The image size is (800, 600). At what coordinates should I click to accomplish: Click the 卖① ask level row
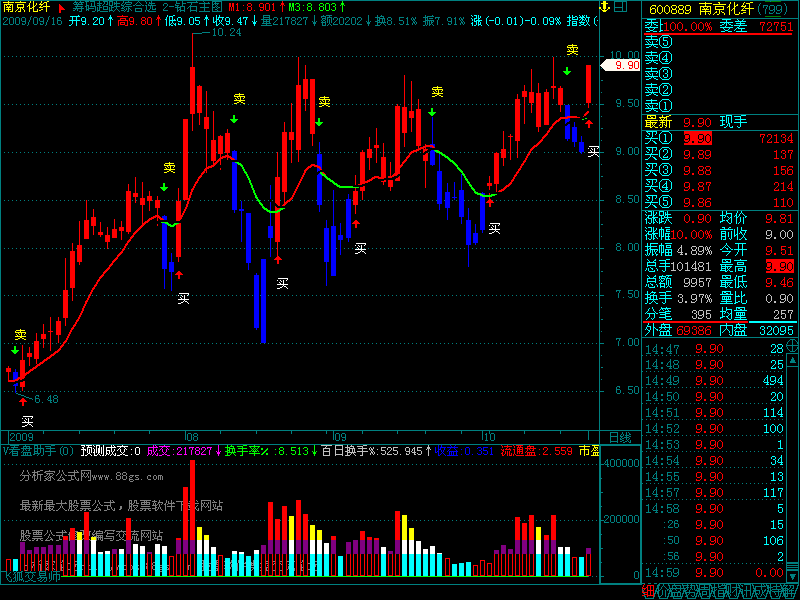pos(659,105)
